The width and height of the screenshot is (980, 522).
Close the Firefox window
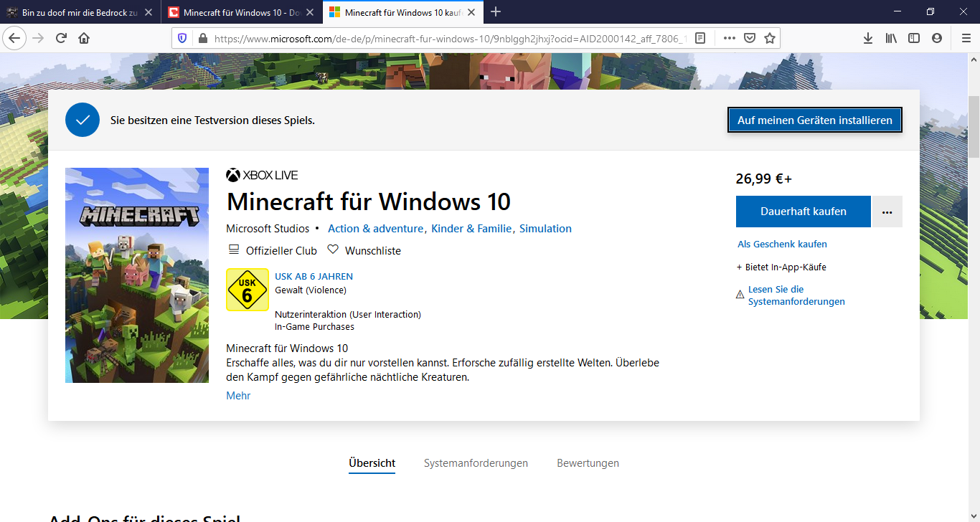pos(963,11)
